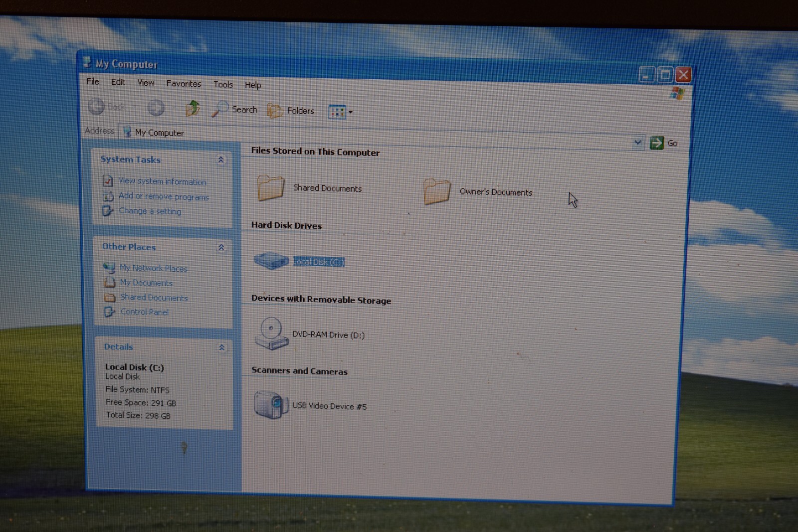This screenshot has height=532, width=798.
Task: Select the Local Disk (C:) drive icon
Action: [271, 260]
